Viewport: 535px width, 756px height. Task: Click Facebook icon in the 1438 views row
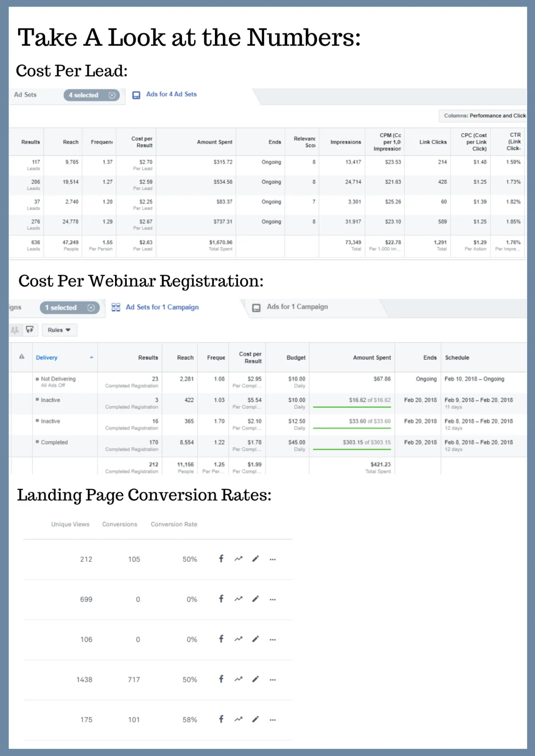[x=221, y=679]
